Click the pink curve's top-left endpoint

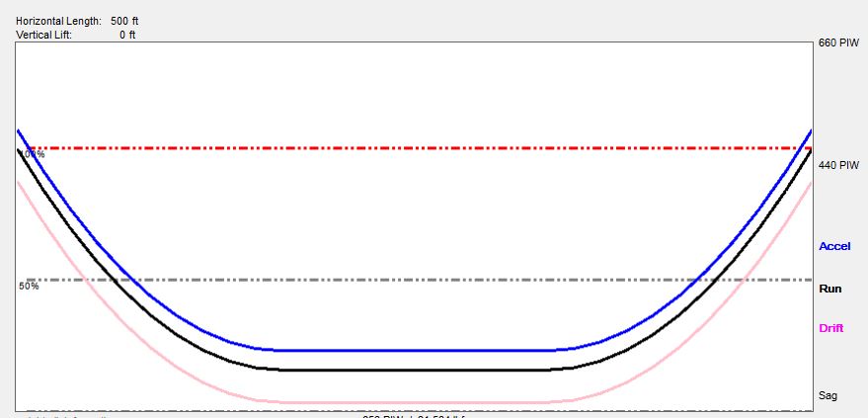click(x=18, y=182)
